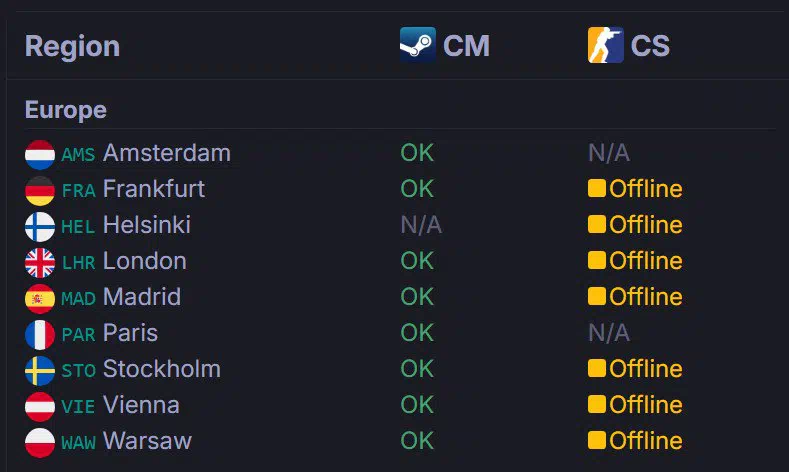
Task: Click the AMS airport code label
Action: [x=78, y=154]
